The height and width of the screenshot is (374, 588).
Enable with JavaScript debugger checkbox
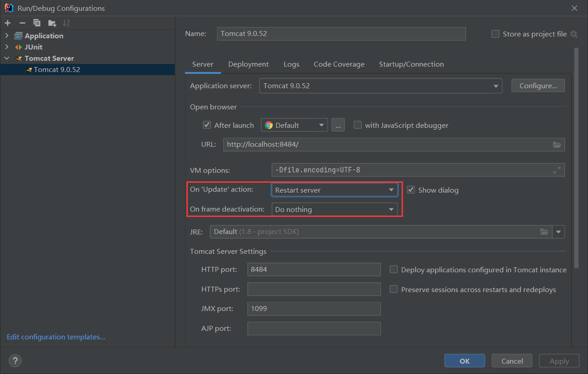[357, 125]
